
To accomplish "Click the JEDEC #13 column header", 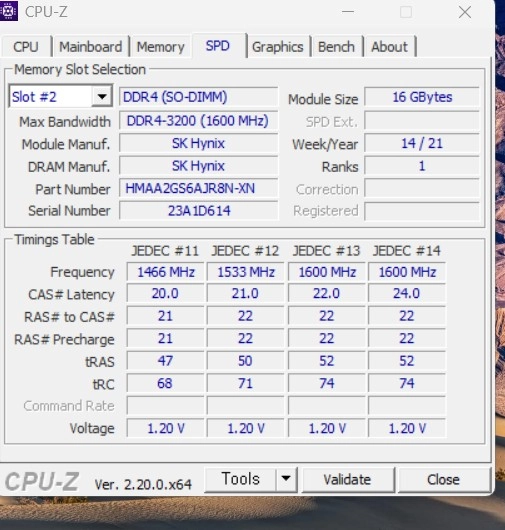I will click(x=327, y=251).
